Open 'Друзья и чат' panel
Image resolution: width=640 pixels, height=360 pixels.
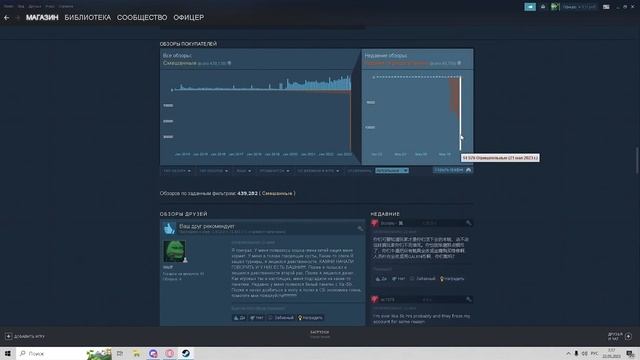coord(620,336)
